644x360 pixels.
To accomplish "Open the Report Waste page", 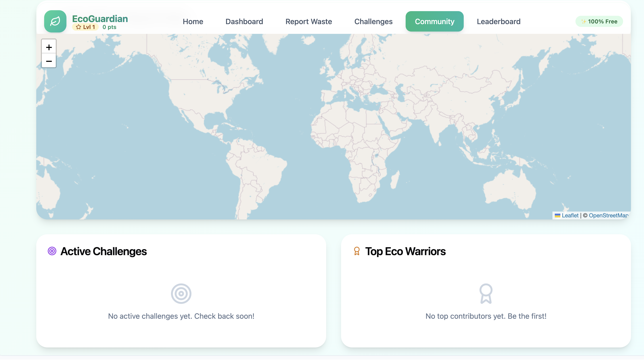I will tap(309, 22).
